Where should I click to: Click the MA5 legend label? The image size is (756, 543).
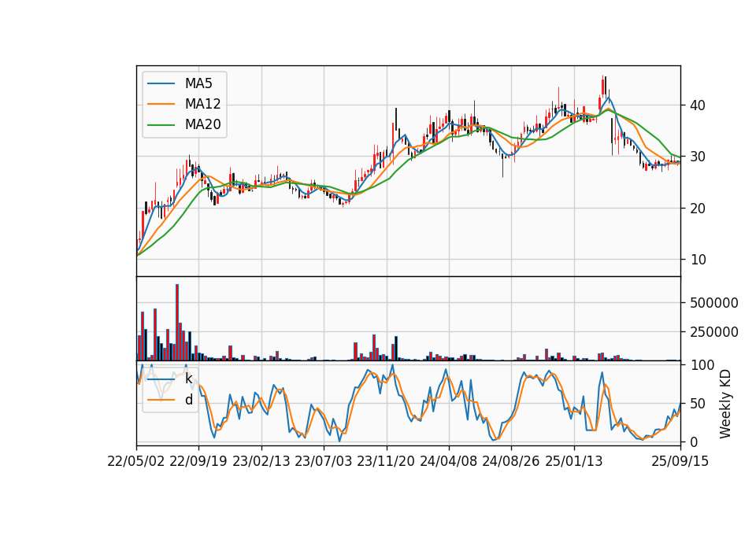pyautogui.click(x=198, y=83)
